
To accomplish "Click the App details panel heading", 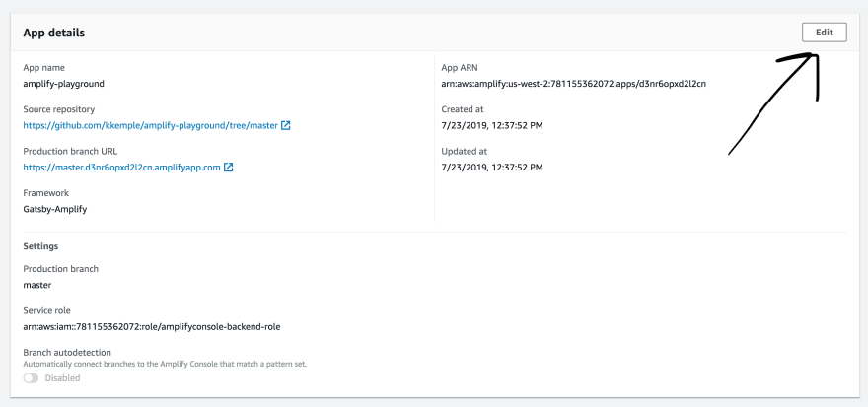I will [53, 33].
